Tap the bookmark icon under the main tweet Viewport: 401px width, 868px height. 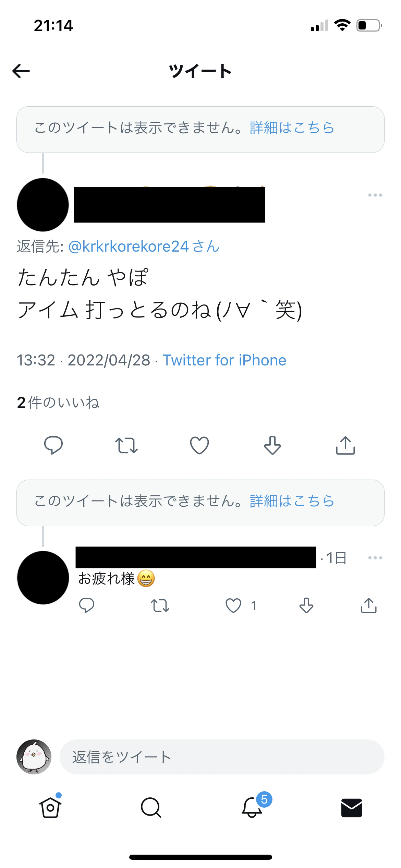272,446
